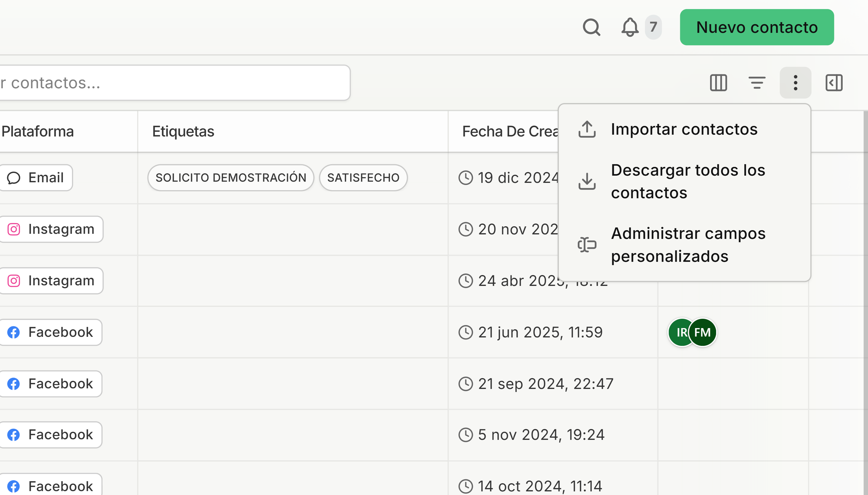Select Descargar todos los contactos option

tap(688, 181)
